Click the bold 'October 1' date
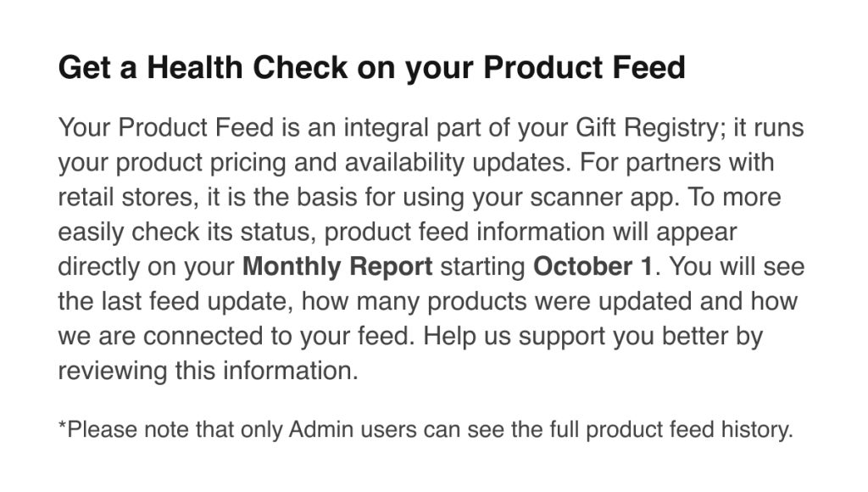The width and height of the screenshot is (868, 492). pos(593,266)
